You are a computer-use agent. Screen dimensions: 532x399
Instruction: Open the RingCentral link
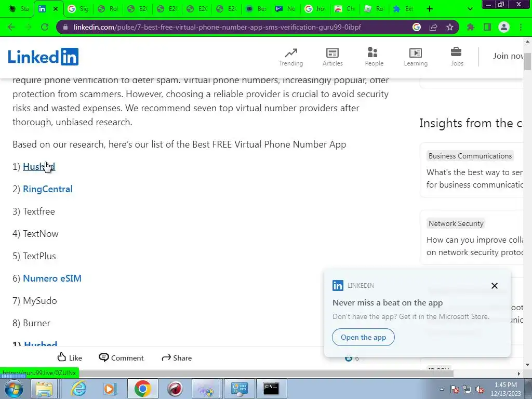(47, 189)
